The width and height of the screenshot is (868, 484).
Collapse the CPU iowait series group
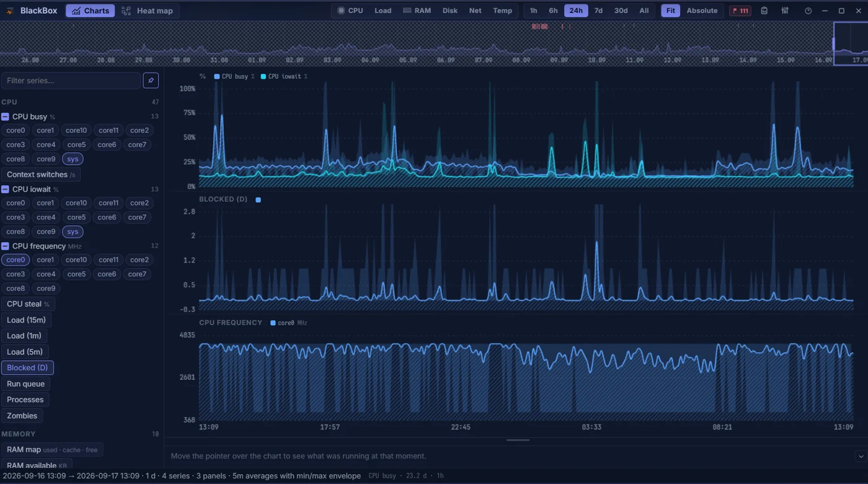click(5, 189)
